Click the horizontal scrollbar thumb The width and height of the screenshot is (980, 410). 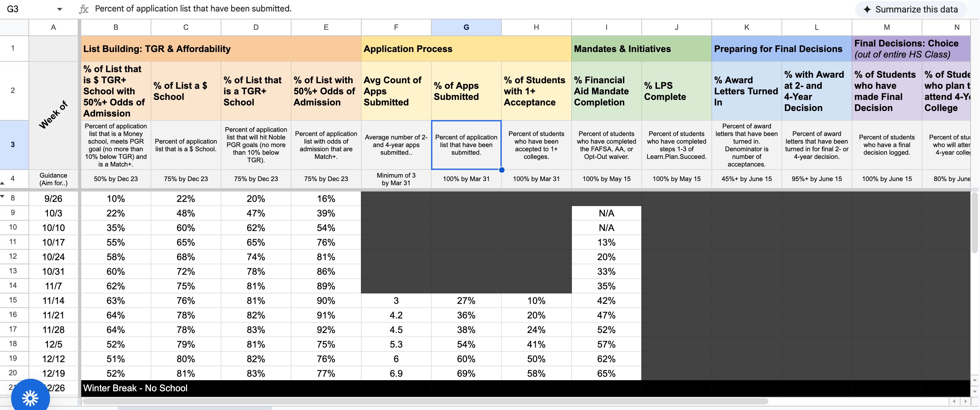(425, 401)
